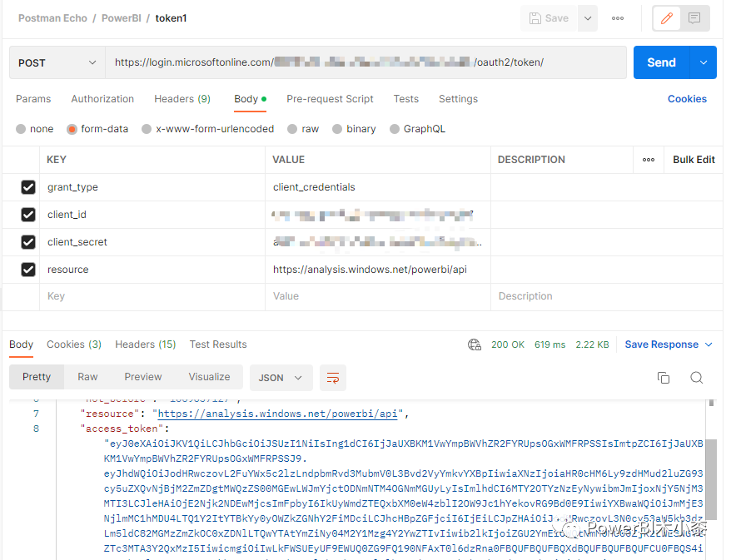Click the empty Key input field
731x560 pixels.
pos(152,296)
